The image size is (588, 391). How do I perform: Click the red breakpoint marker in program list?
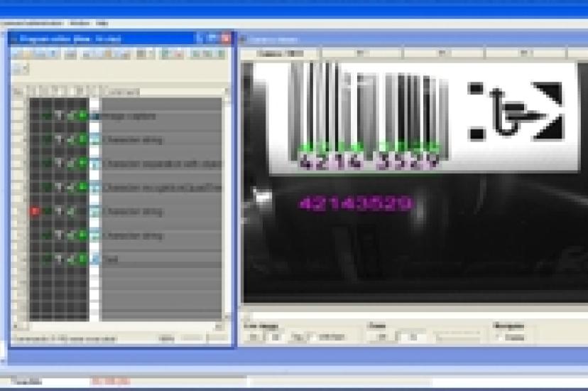click(35, 211)
